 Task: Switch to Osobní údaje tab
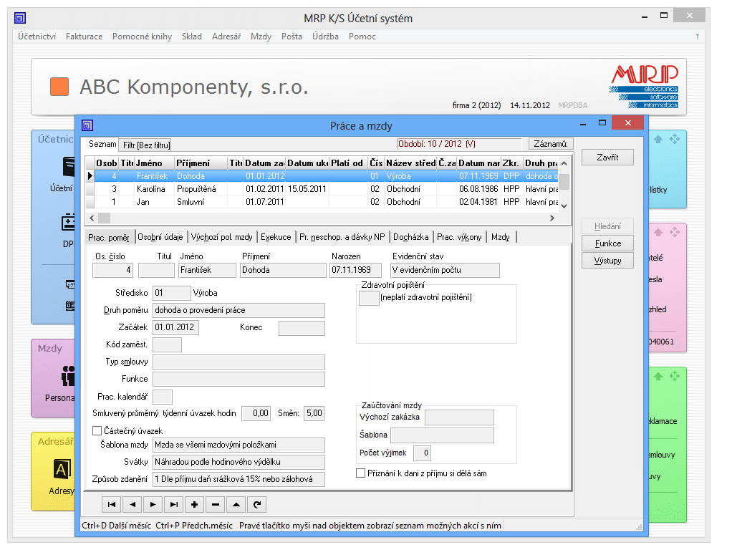click(160, 237)
